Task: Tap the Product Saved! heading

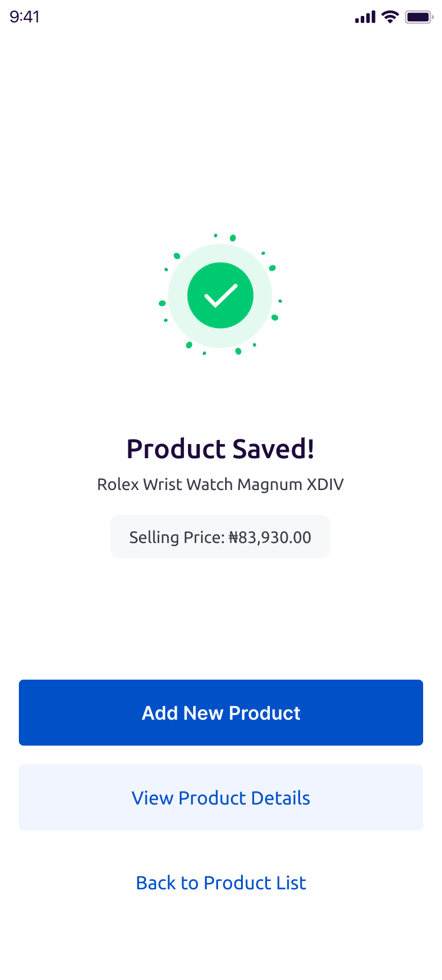Action: pos(220,449)
